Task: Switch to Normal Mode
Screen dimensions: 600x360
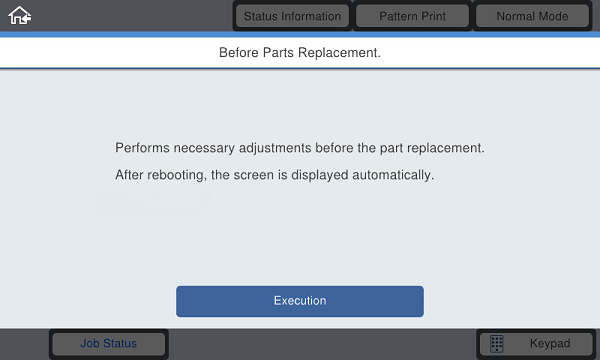Action: [x=532, y=16]
